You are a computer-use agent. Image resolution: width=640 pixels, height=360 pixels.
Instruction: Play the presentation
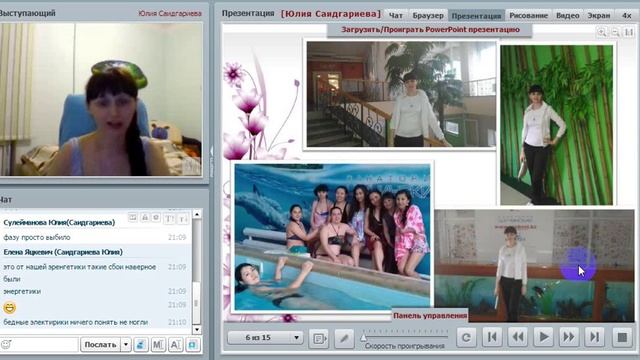[x=544, y=337]
